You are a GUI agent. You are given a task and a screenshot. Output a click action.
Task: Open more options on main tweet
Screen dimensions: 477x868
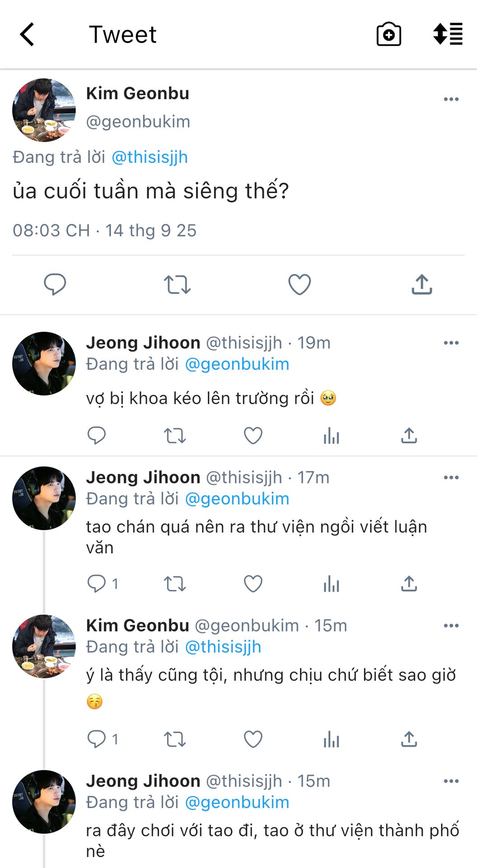pyautogui.click(x=451, y=99)
